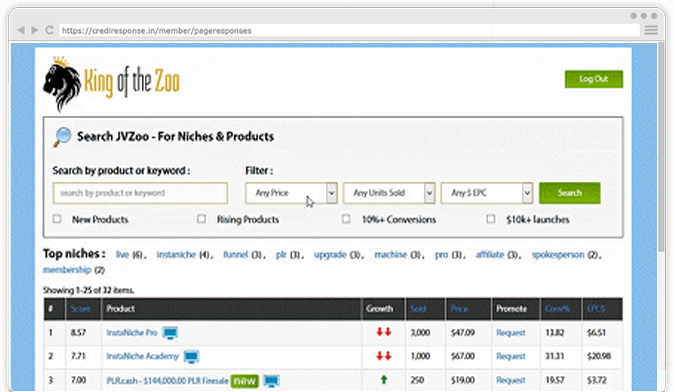Viewport: 674px width, 392px height.
Task: Sort table by Sold column header
Action: [x=418, y=309]
